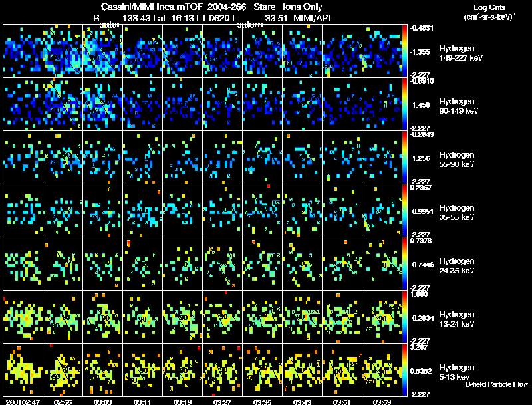Click the color bar beside 24-35 keV row
The height and width of the screenshot is (405, 532).
(404, 264)
